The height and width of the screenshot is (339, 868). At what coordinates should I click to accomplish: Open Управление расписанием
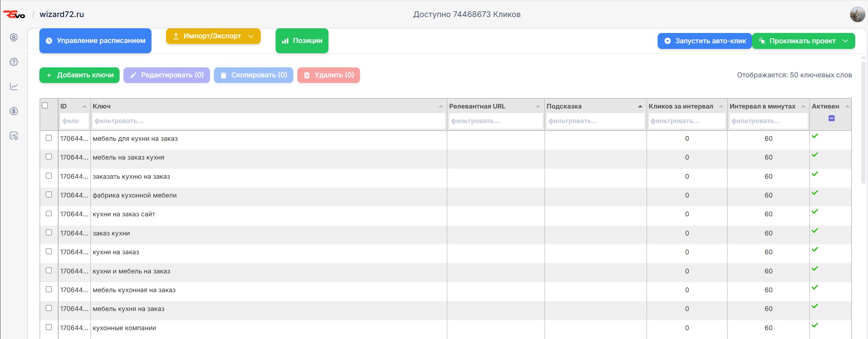(95, 40)
